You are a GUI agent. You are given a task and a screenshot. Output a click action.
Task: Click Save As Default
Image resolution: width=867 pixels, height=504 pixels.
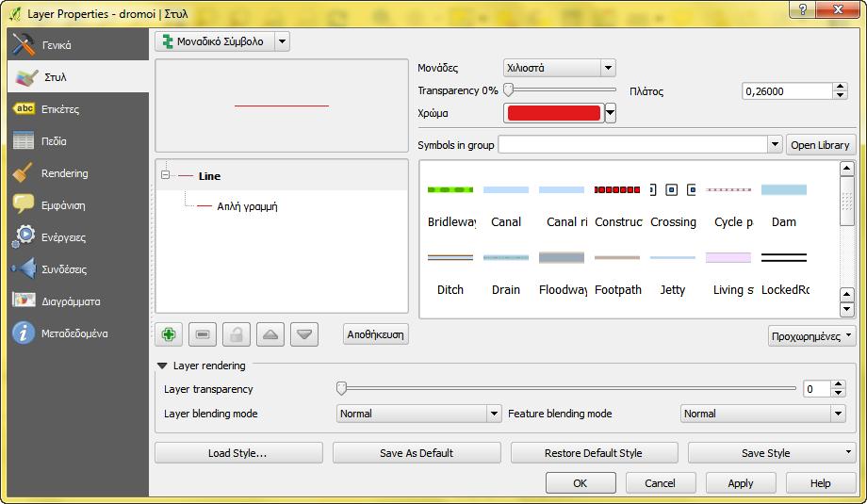417,453
